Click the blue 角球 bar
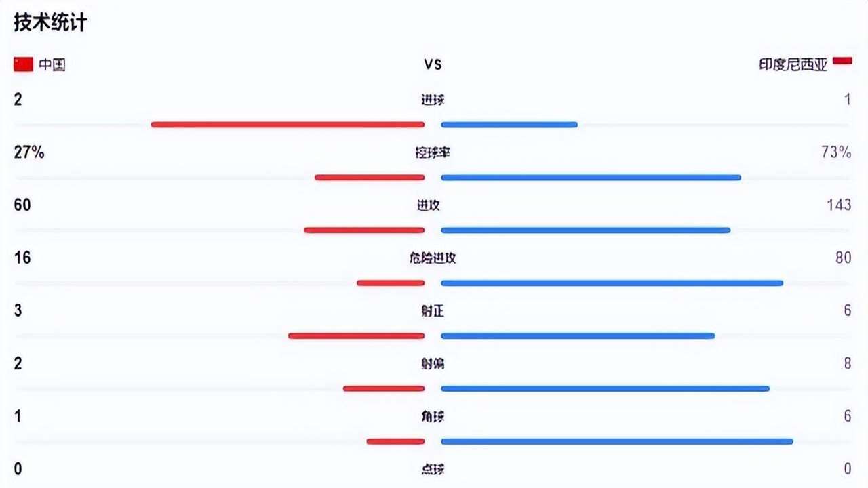Viewport: 868px width, 488px height. click(x=616, y=442)
